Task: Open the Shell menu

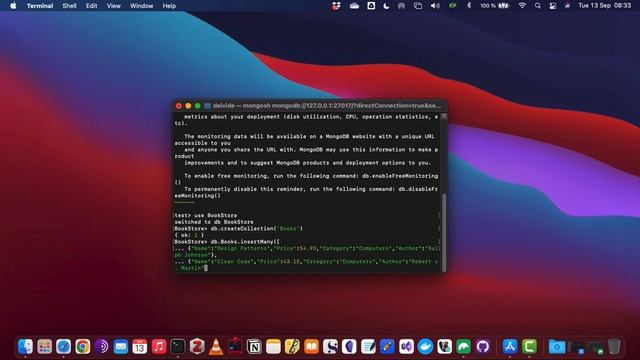Action: 69,6
